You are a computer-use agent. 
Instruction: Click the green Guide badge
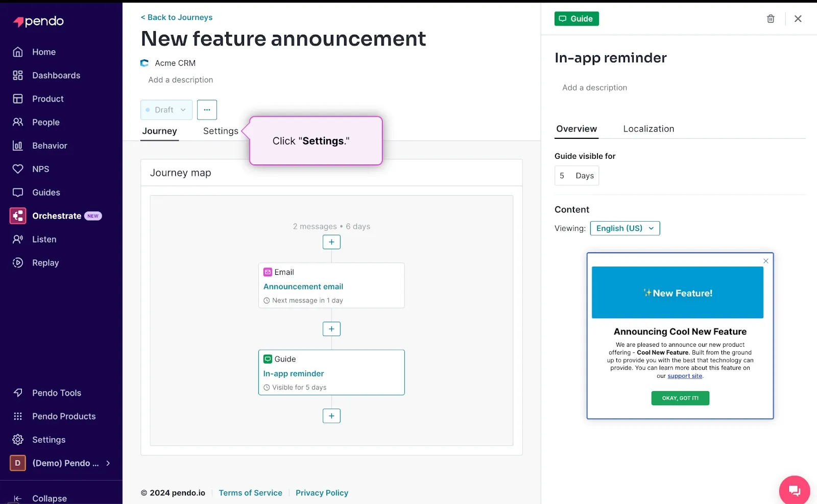(x=576, y=19)
